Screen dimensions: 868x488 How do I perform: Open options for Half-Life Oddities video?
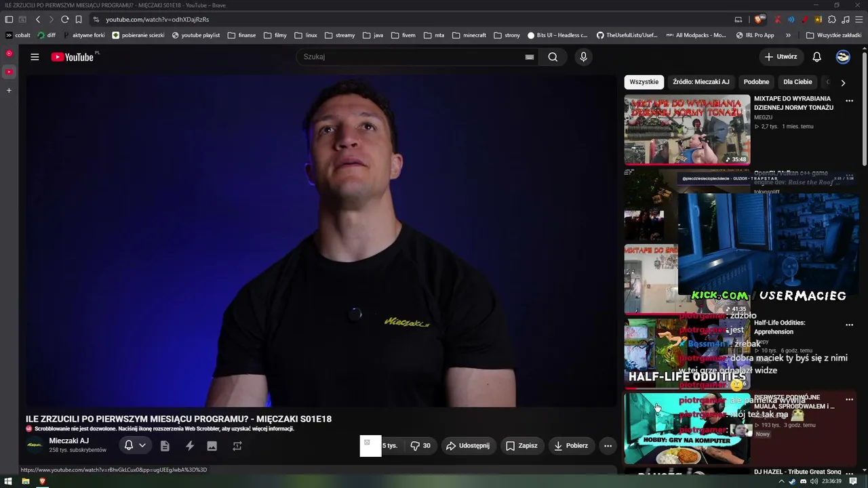[x=849, y=325]
